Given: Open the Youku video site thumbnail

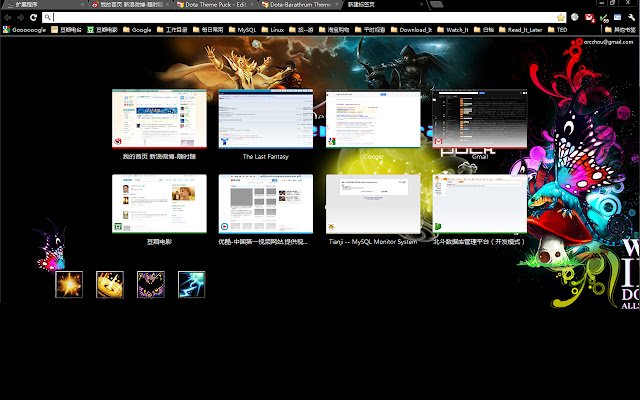Looking at the screenshot, I should point(266,204).
